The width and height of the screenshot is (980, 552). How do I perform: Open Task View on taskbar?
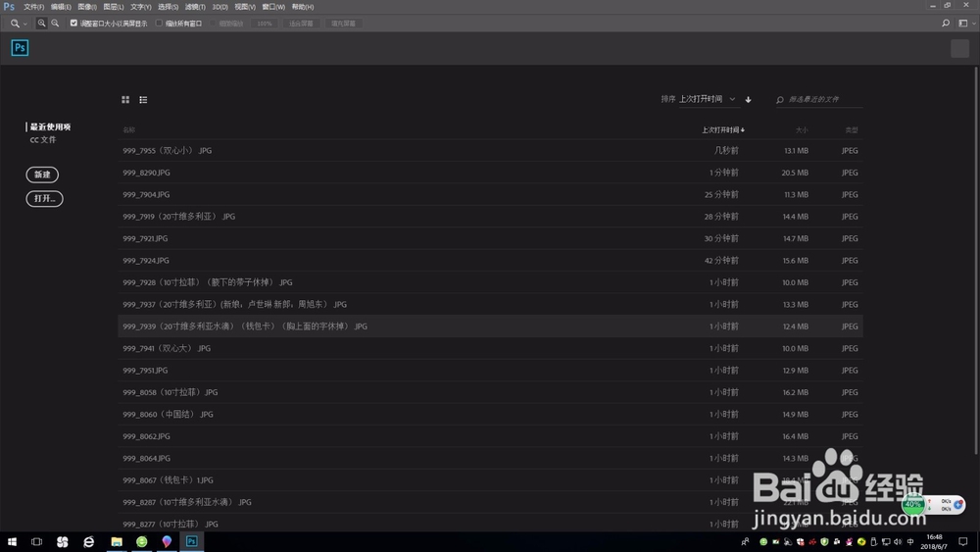coord(37,542)
